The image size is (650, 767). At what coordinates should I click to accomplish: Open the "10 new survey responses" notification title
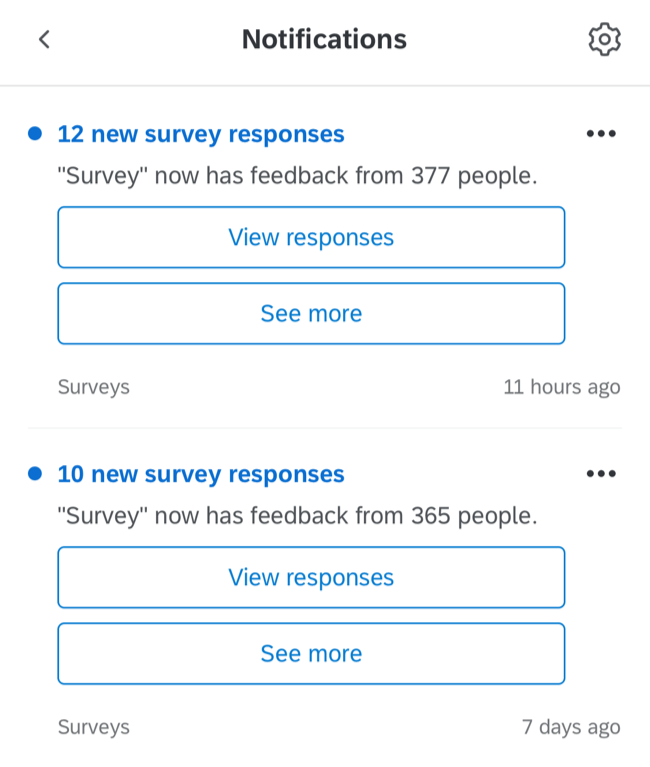click(201, 474)
